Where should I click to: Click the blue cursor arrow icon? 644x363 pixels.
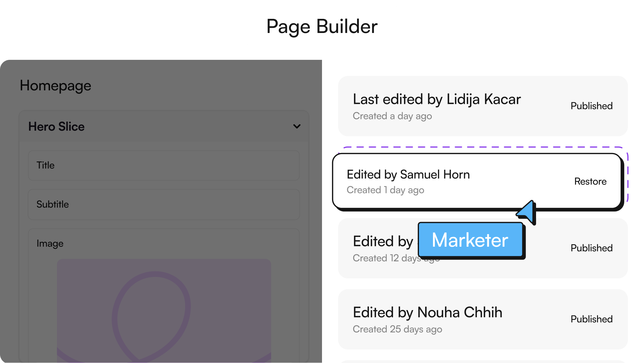click(x=528, y=212)
